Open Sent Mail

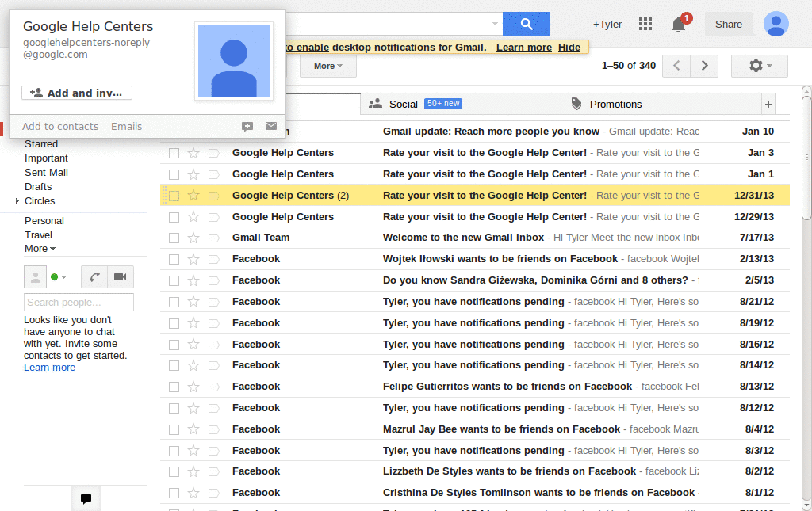click(46, 173)
